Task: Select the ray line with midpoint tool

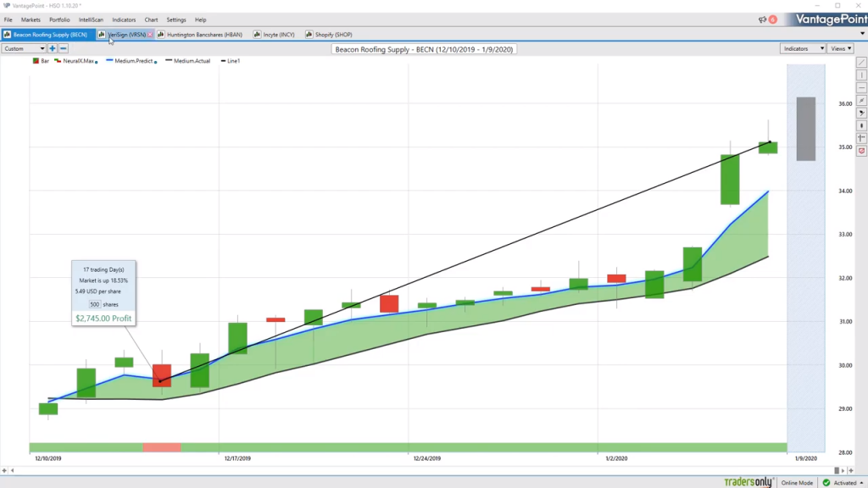Action: 861,101
